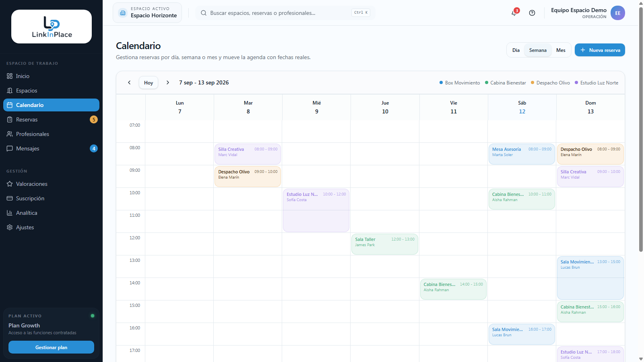Image resolution: width=644 pixels, height=362 pixels.
Task: Click the Lun 7 column header
Action: pos(180,107)
